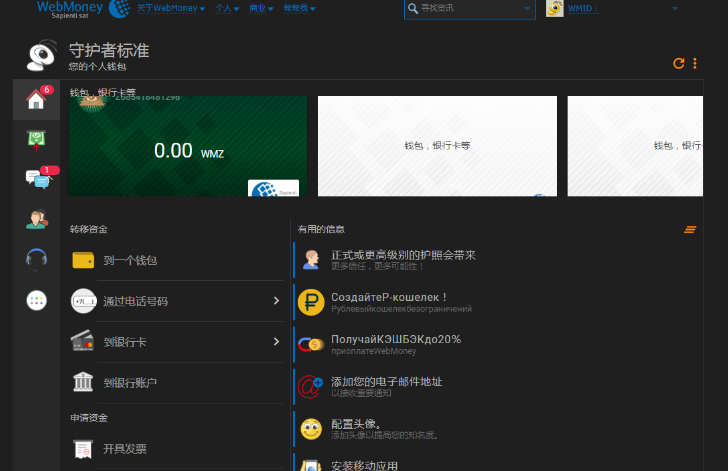Click the orange list icon above useful info
Viewport: 728px width, 471px height.
pos(690,230)
